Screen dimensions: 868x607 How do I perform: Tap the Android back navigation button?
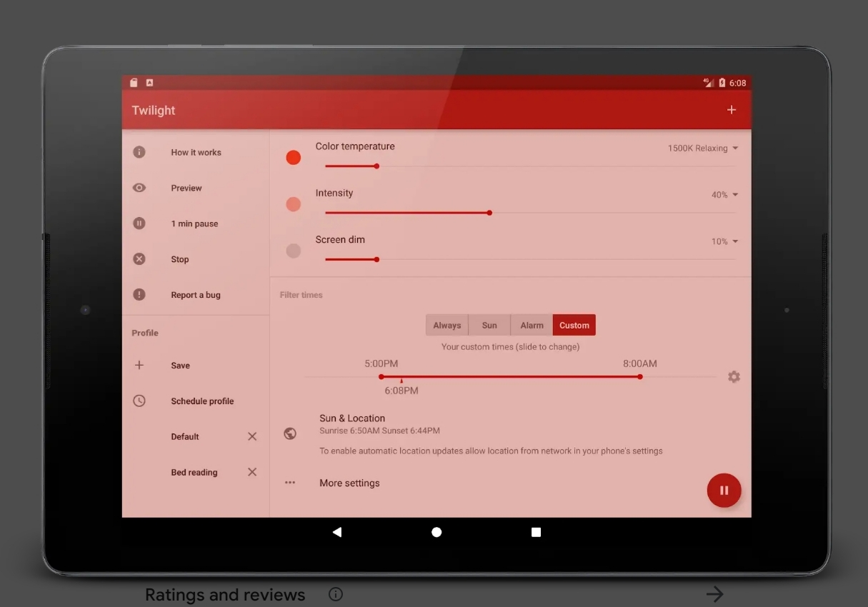coord(337,532)
